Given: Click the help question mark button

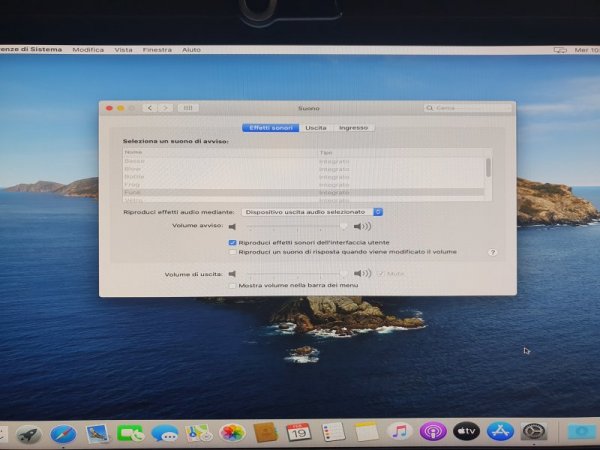Looking at the screenshot, I should (492, 252).
